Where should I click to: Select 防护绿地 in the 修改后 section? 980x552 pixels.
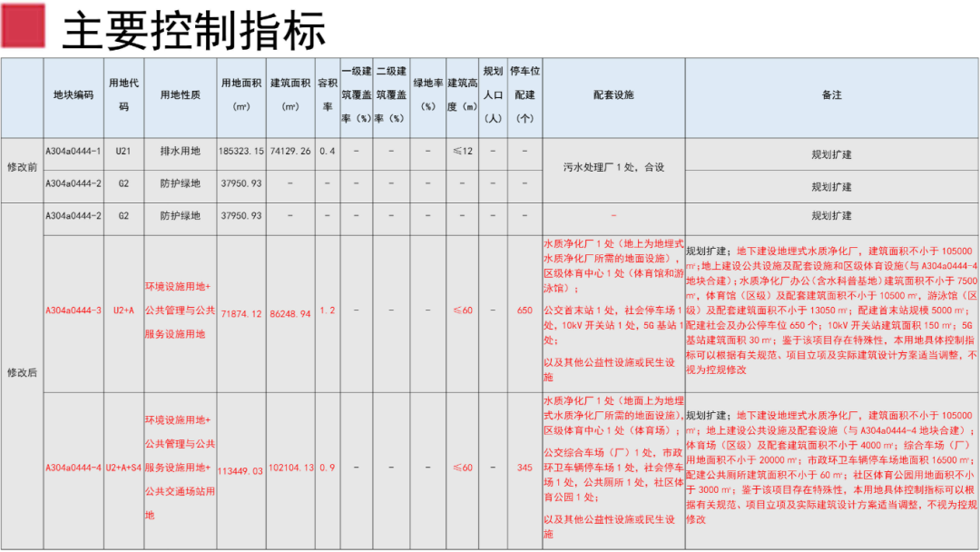tap(180, 216)
